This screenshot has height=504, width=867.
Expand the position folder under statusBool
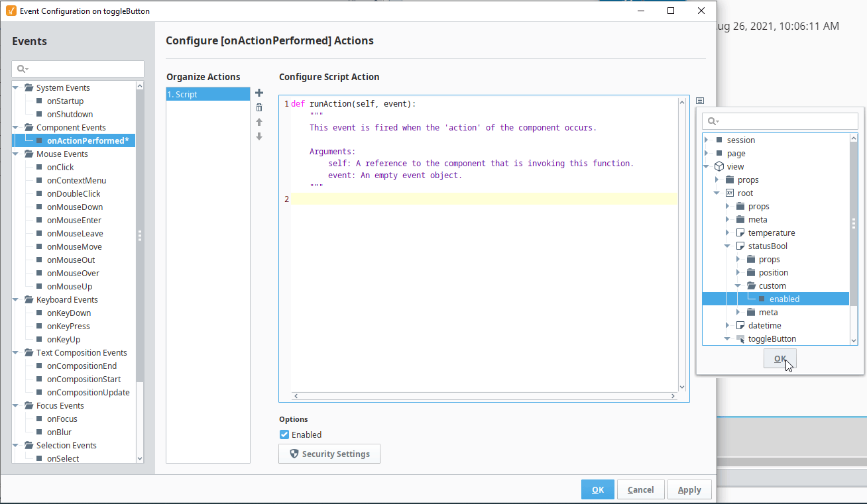[x=738, y=273]
